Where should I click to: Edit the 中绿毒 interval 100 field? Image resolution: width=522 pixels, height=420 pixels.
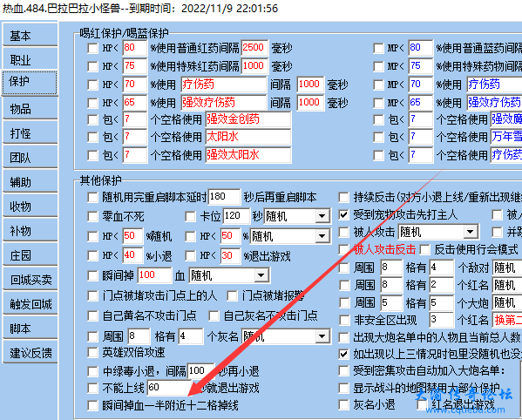click(201, 370)
